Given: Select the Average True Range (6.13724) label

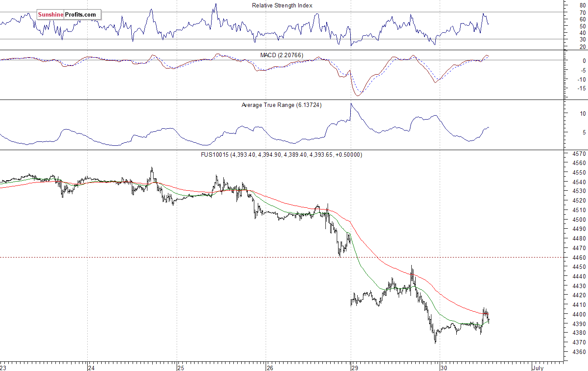Looking at the screenshot, I should tap(281, 105).
